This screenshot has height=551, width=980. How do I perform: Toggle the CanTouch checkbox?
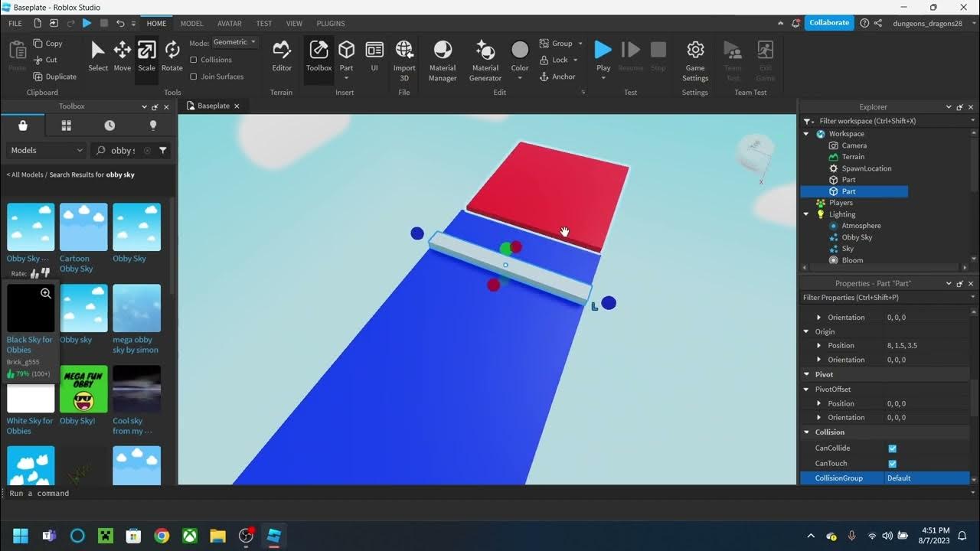tap(892, 464)
